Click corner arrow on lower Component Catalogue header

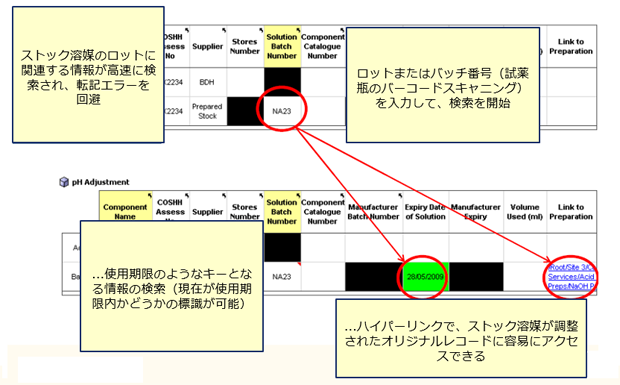point(342,195)
